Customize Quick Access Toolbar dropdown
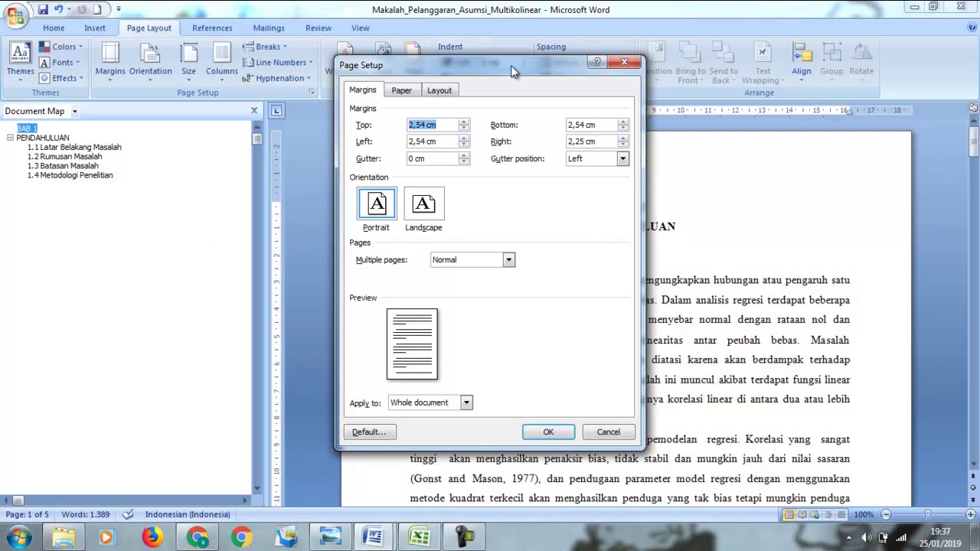Viewport: 980px width, 551px height. [119, 10]
